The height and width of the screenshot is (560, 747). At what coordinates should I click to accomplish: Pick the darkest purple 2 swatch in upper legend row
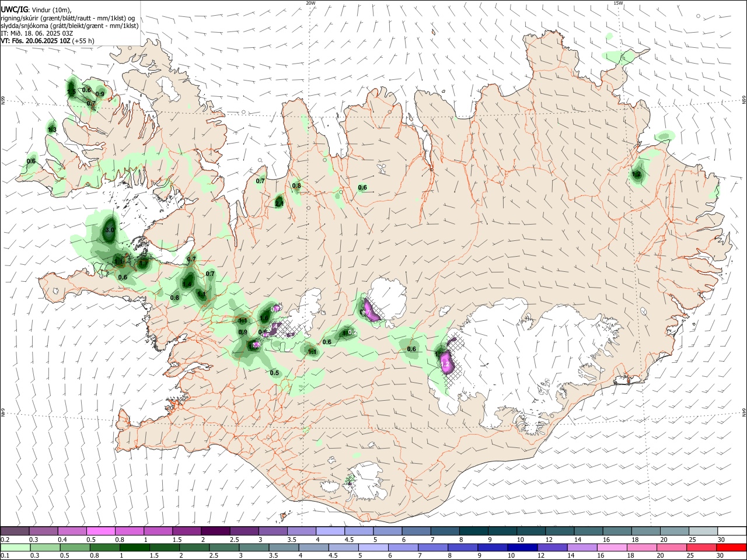(x=215, y=531)
